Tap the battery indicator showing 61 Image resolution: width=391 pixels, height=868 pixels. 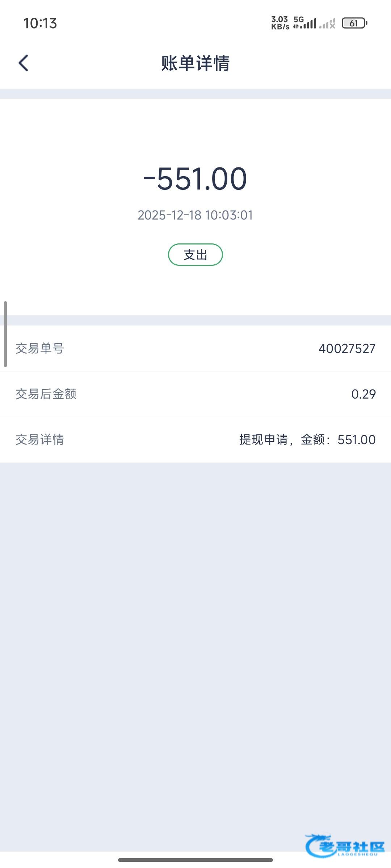354,24
